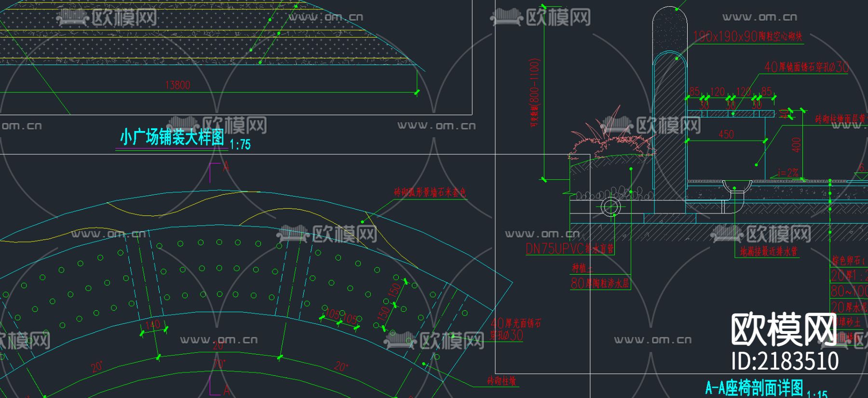Click the '70°' angle dimension
868x398 pixels.
pos(219,364)
